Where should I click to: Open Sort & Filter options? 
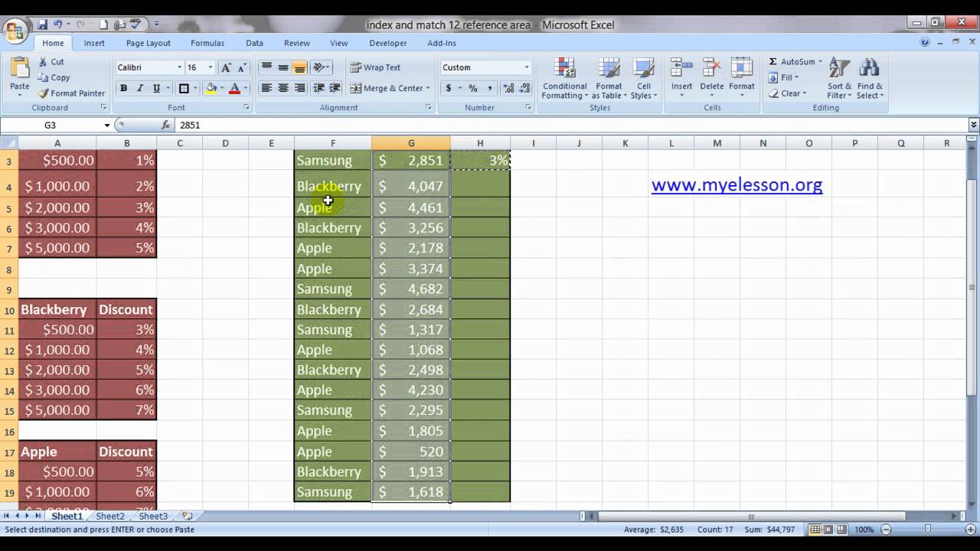point(839,78)
